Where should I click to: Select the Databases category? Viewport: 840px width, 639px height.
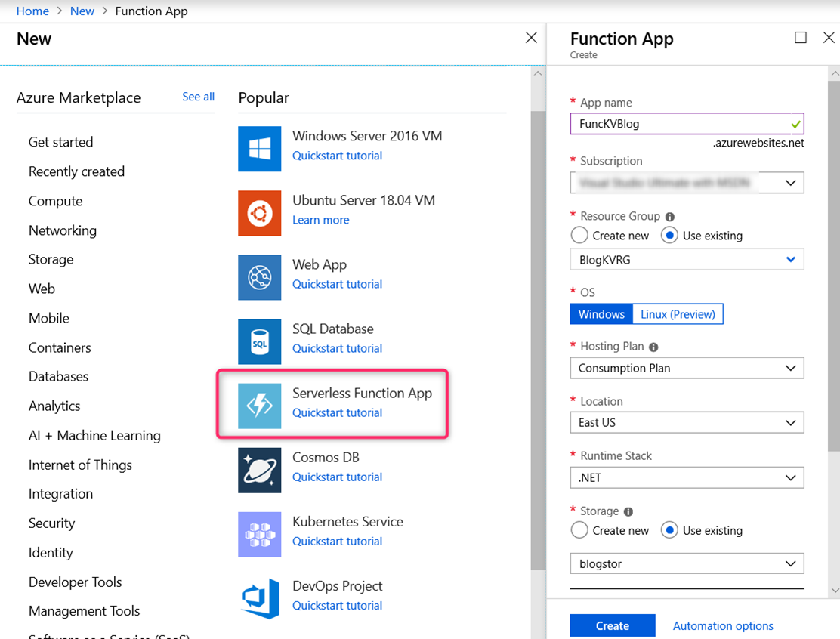coord(58,377)
